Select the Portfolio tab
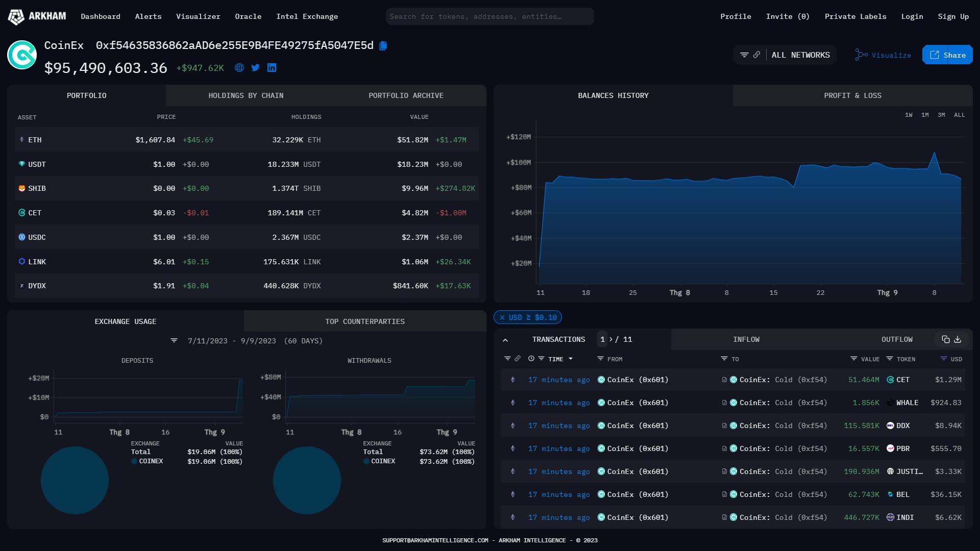 (x=87, y=96)
